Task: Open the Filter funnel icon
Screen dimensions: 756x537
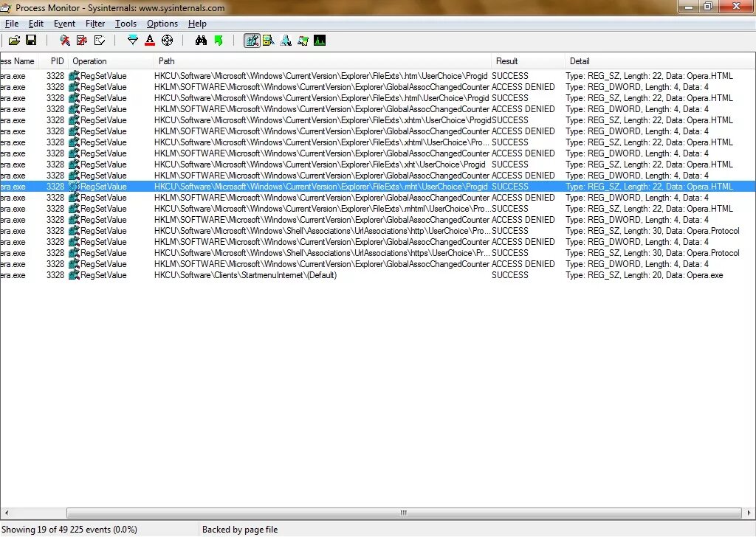Action: coord(133,41)
